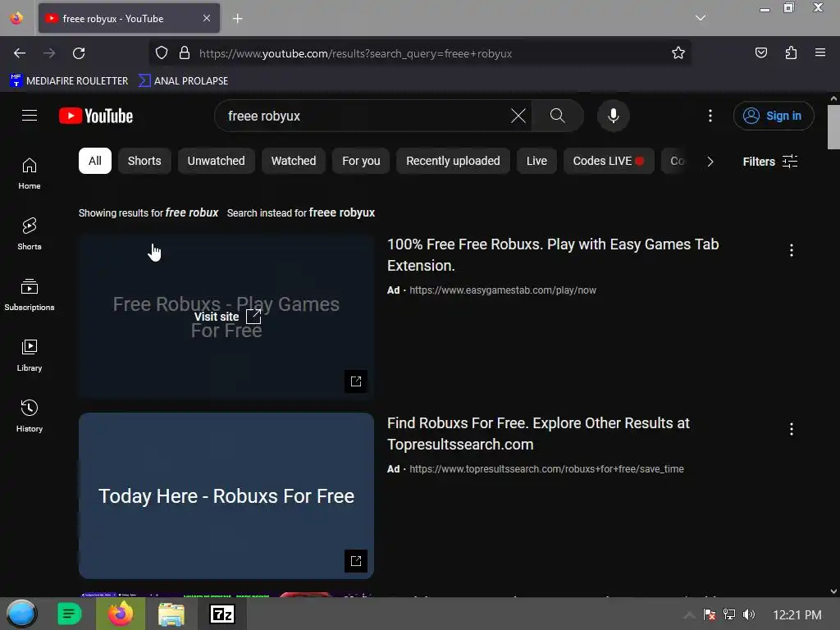
Task: Open Subscriptions in the sidebar
Action: [x=30, y=294]
